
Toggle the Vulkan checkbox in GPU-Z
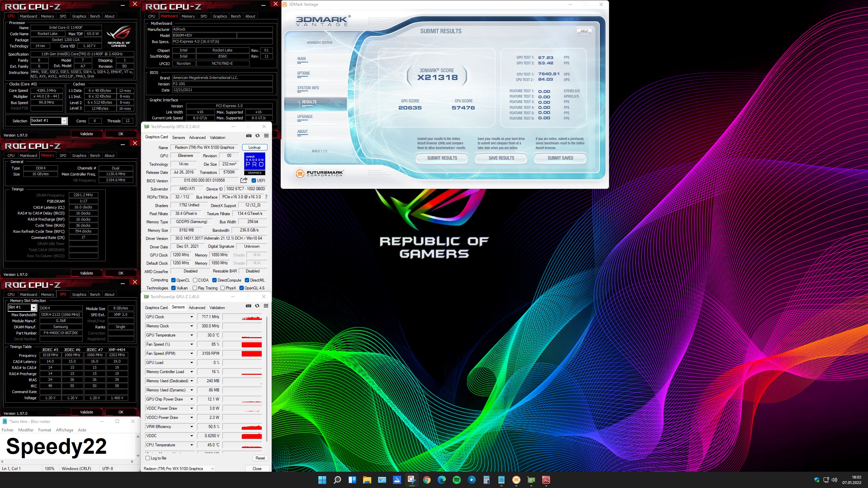click(x=173, y=288)
